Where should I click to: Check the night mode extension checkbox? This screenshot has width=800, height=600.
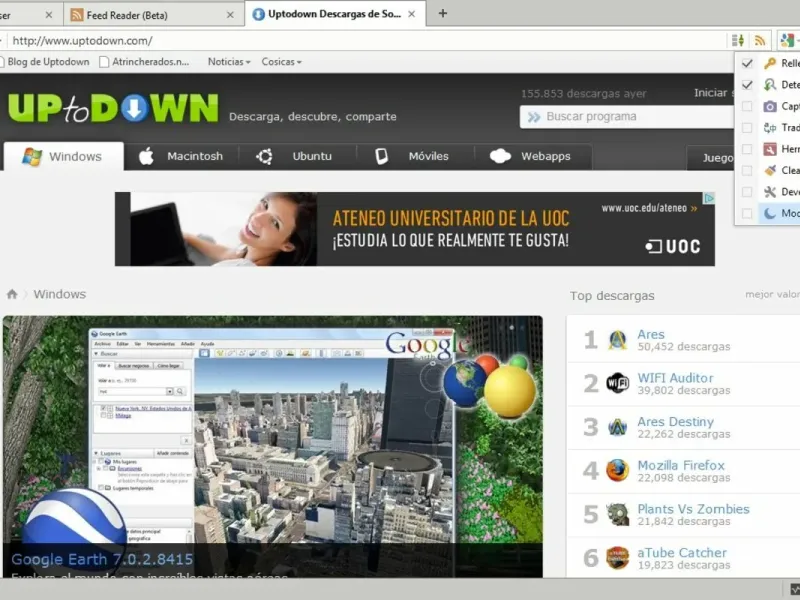(747, 213)
